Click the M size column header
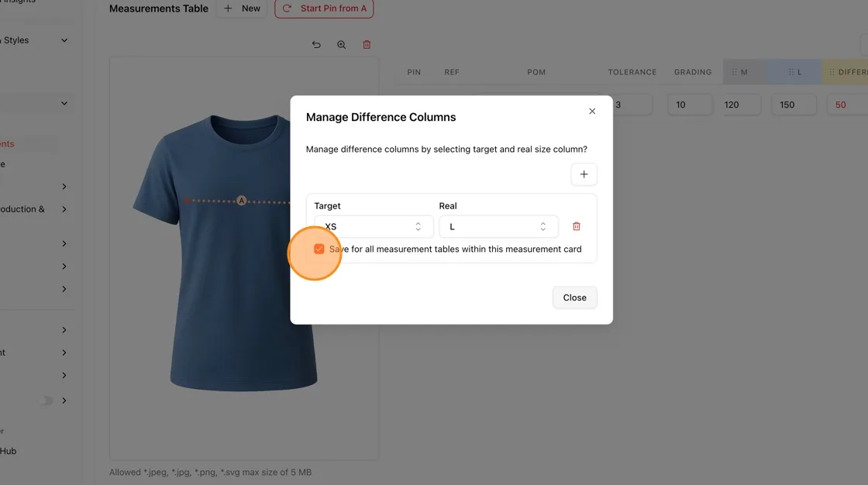This screenshot has height=485, width=868. tap(744, 72)
